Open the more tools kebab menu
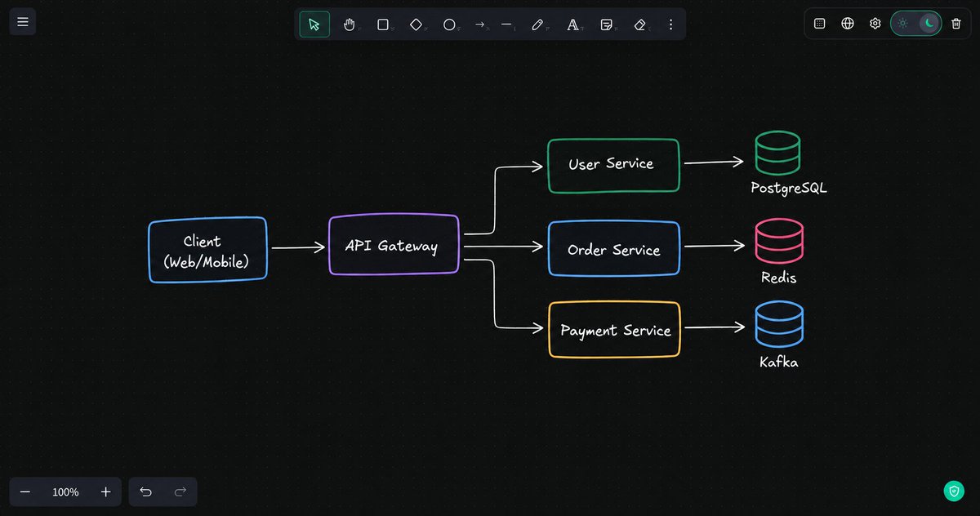Image resolution: width=980 pixels, height=516 pixels. [670, 24]
